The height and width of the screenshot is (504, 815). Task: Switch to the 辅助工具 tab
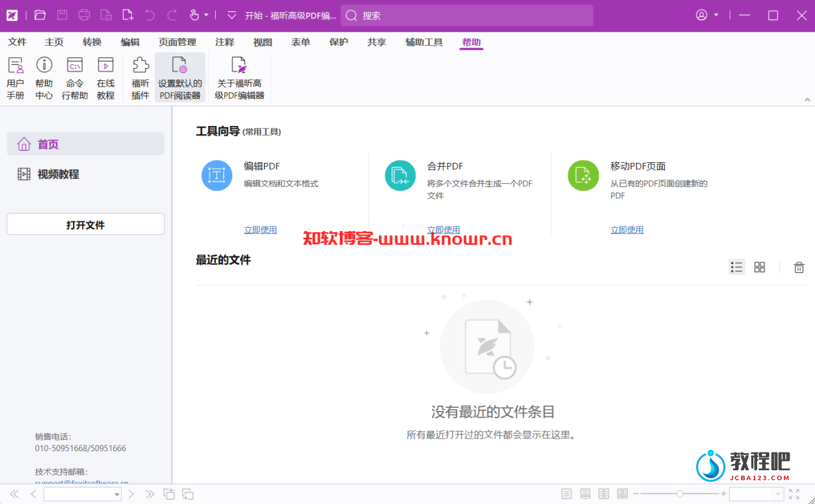(x=424, y=42)
